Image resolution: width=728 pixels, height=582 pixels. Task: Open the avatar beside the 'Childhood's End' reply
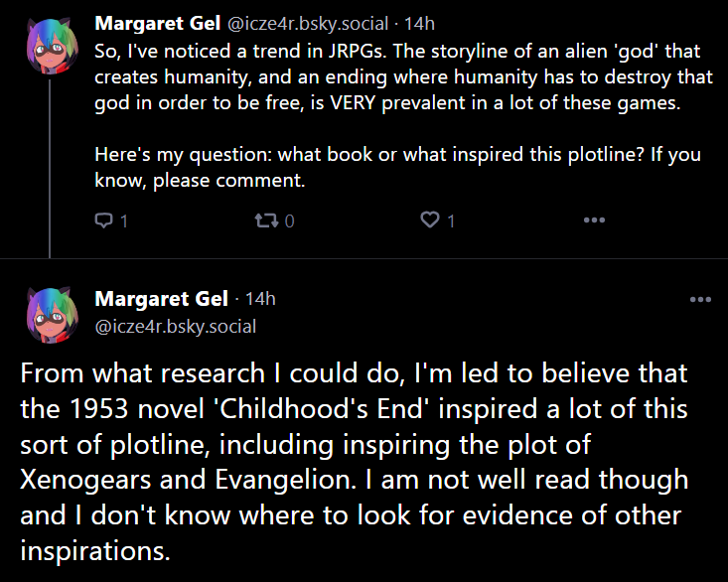pyautogui.click(x=51, y=315)
